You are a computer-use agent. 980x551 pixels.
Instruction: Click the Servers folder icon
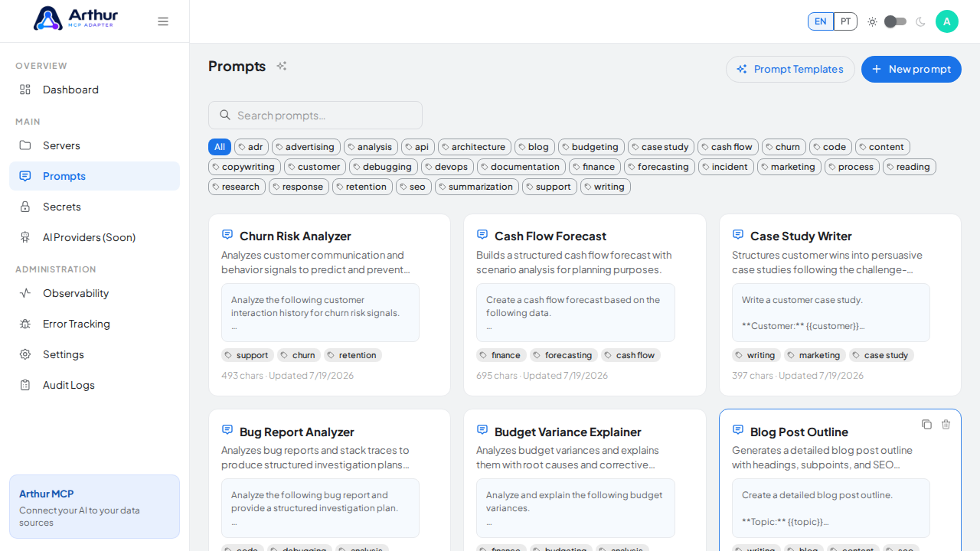tap(25, 145)
